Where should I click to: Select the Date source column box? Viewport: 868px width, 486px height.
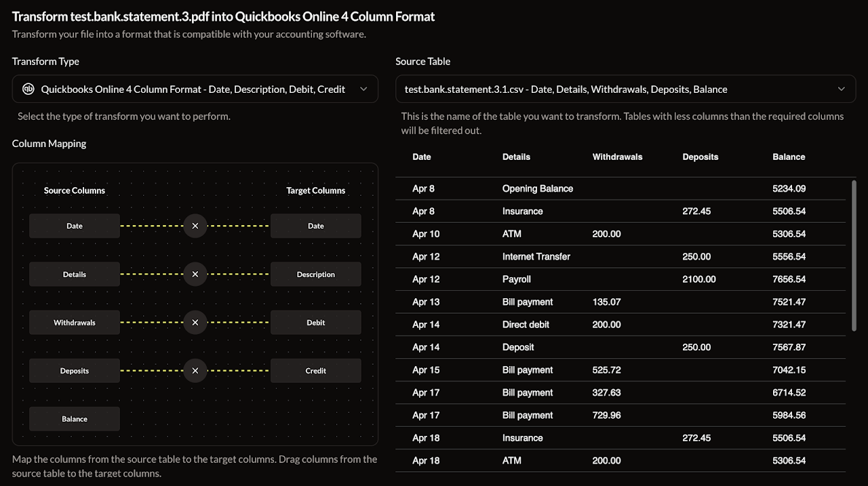pyautogui.click(x=75, y=226)
